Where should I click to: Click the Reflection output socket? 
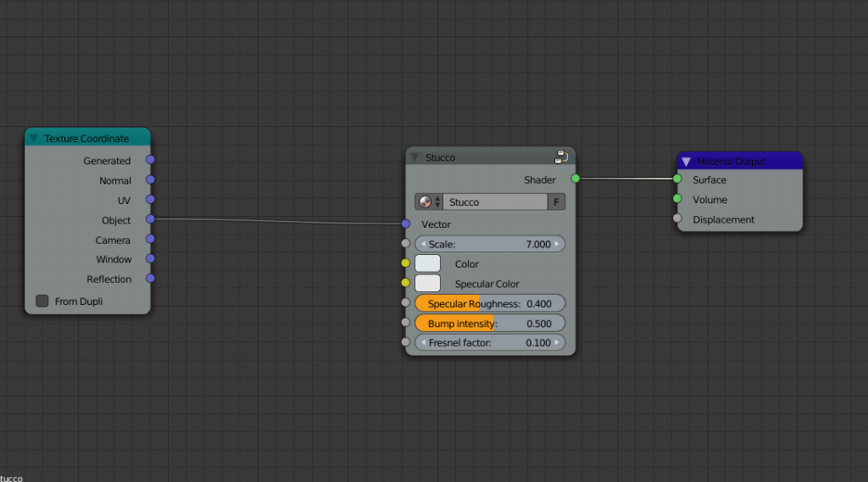click(150, 279)
